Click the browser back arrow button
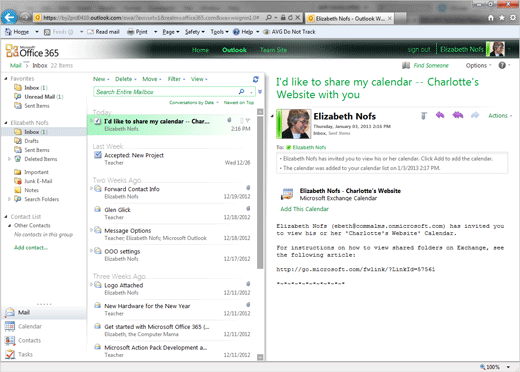The height and width of the screenshot is (372, 520). [x=9, y=17]
